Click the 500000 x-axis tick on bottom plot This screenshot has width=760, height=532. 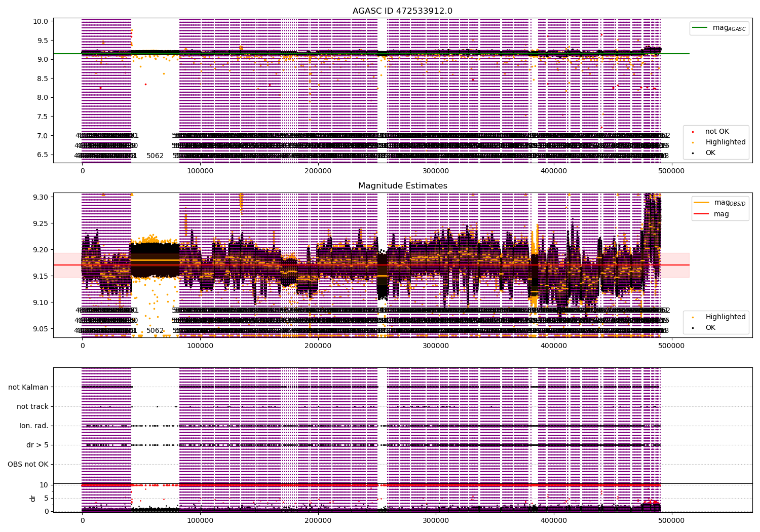point(672,520)
